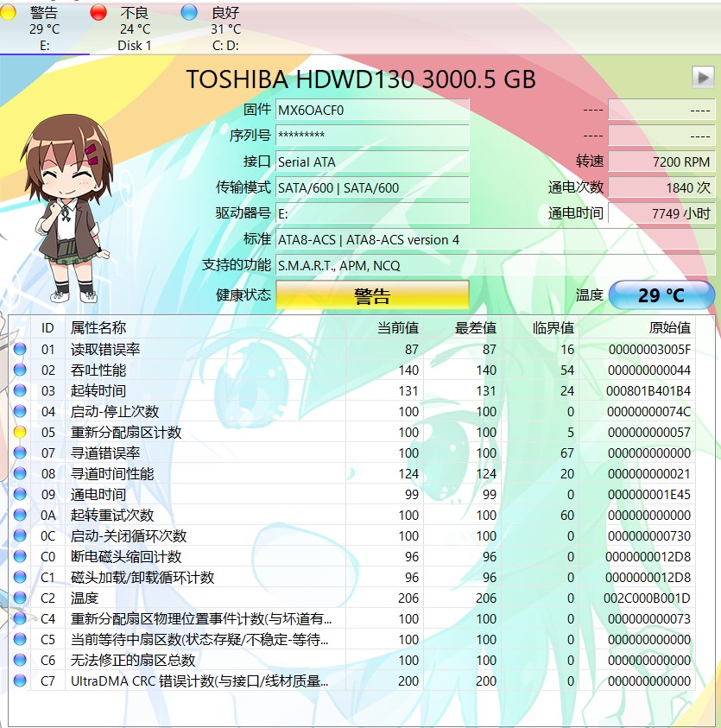
Task: Click the status dot for C0 断电磁头缩回计数
Action: [20, 556]
